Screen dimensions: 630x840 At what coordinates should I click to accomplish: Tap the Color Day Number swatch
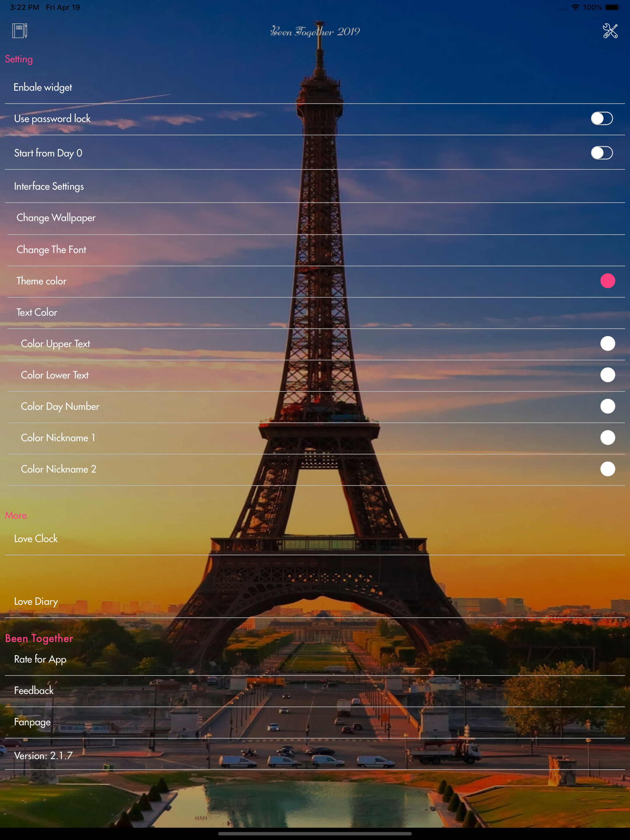point(607,406)
